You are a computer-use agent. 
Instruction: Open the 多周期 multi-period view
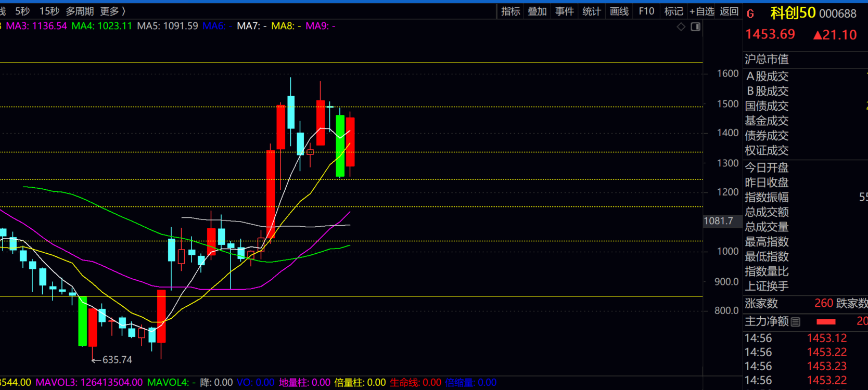click(x=80, y=11)
